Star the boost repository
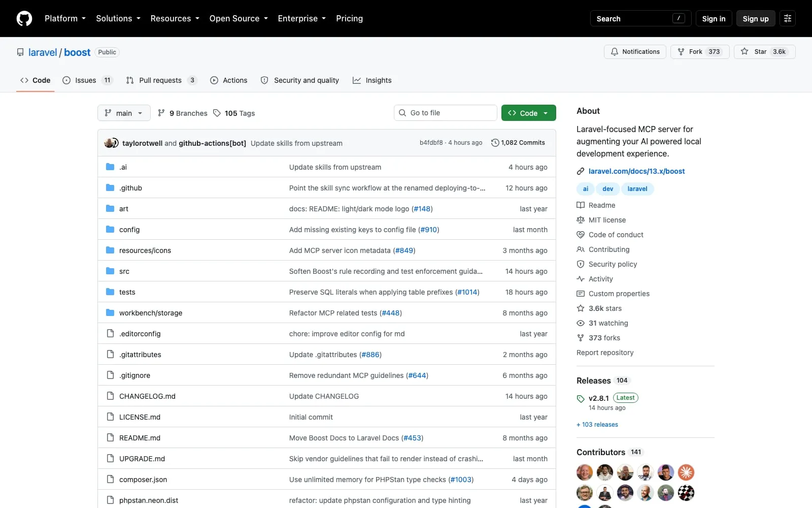The height and width of the screenshot is (508, 812). point(764,52)
